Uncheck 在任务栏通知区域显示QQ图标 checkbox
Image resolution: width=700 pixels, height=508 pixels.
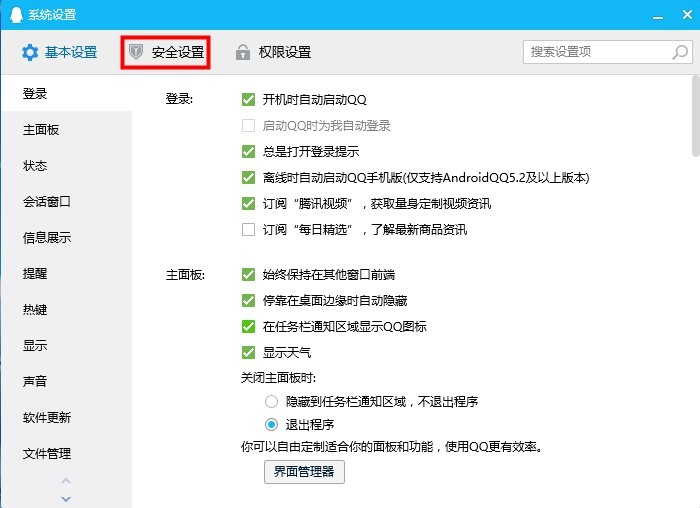pos(248,326)
